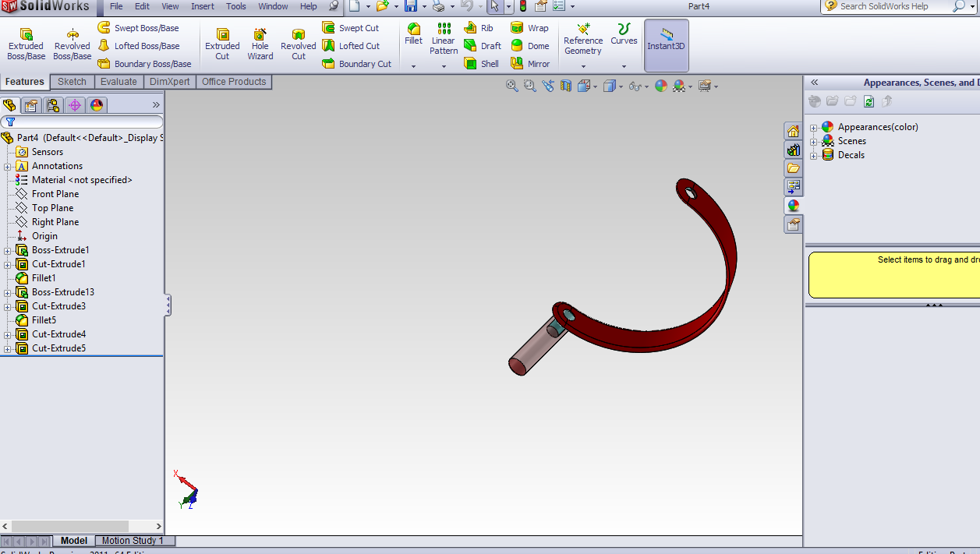Click the Edit Appearance color ball
The height and width of the screenshot is (554, 980).
click(x=661, y=86)
